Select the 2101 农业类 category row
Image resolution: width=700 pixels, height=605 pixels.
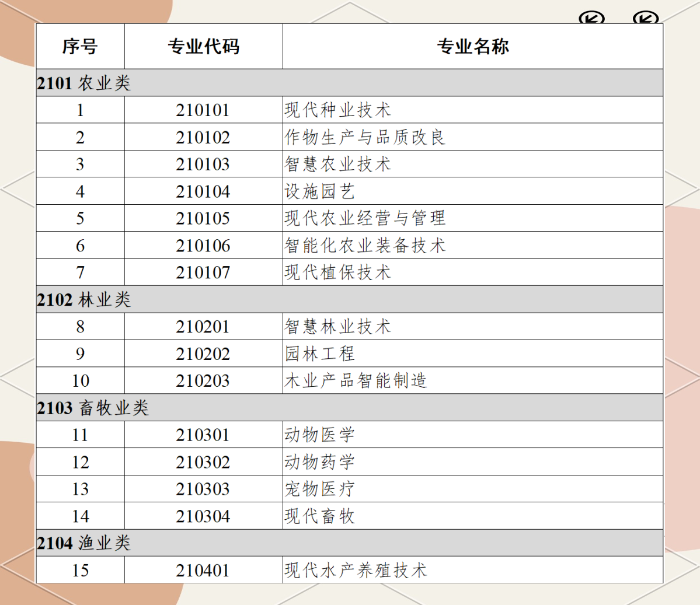[350, 83]
